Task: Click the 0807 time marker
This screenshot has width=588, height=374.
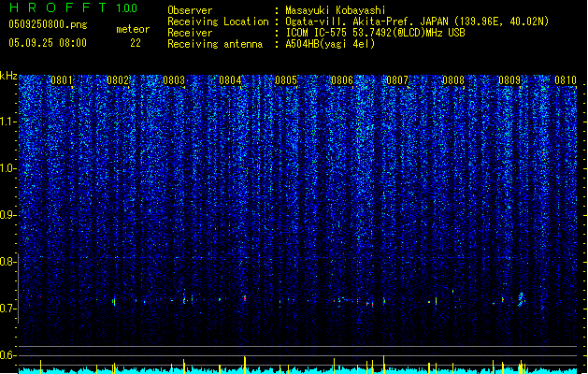Action: point(397,80)
